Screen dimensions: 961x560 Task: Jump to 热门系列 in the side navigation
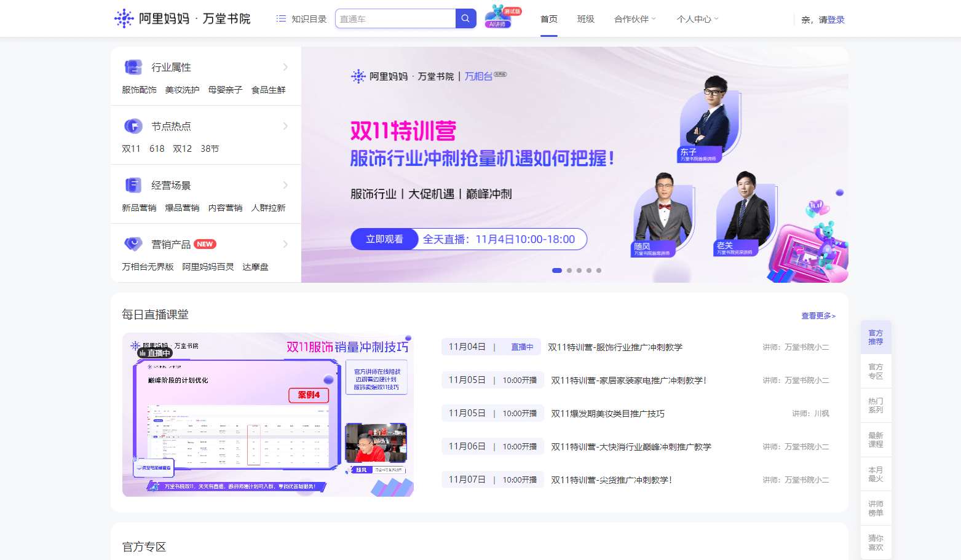coord(876,405)
